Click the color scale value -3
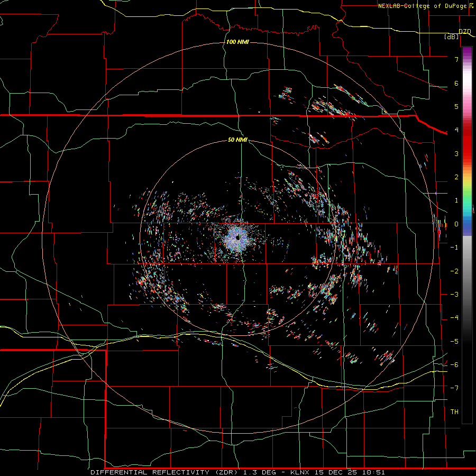 click(454, 295)
